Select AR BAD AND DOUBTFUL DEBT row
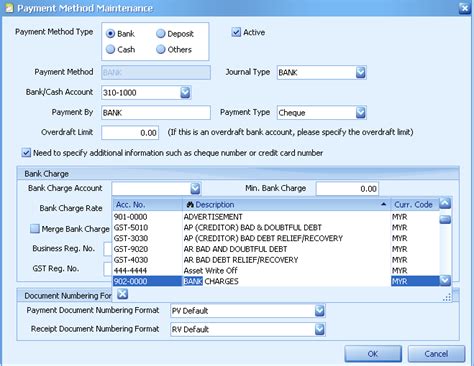474x366 pixels. pos(276,249)
